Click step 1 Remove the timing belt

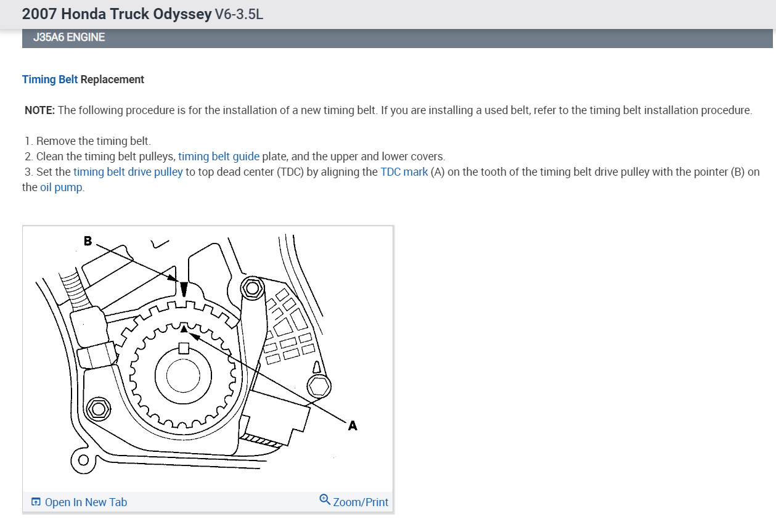[88, 141]
